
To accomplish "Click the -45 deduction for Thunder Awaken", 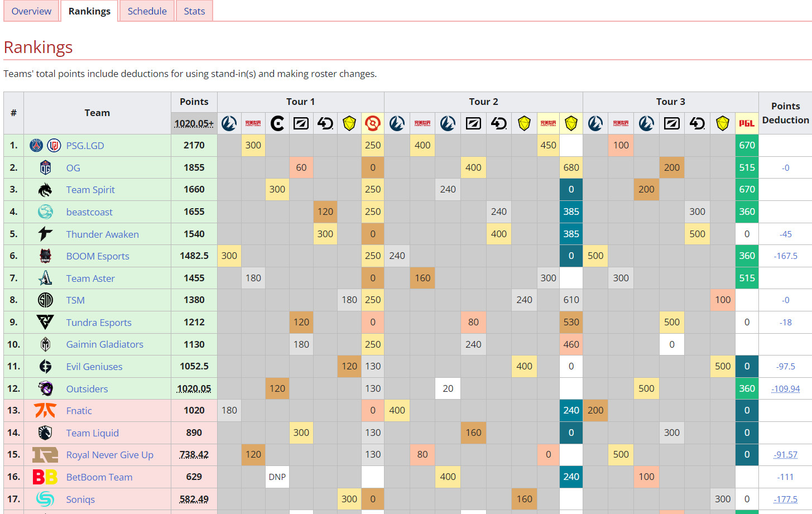I will pyautogui.click(x=786, y=234).
